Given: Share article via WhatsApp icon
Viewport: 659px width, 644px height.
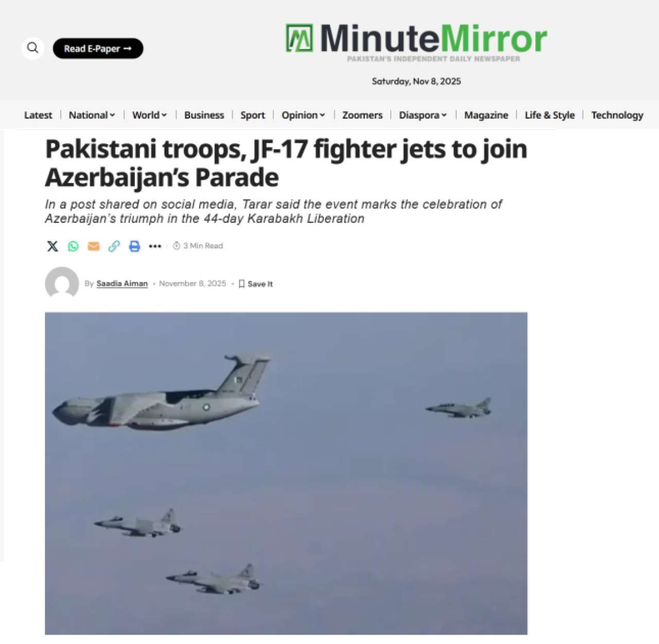Looking at the screenshot, I should 73,246.
